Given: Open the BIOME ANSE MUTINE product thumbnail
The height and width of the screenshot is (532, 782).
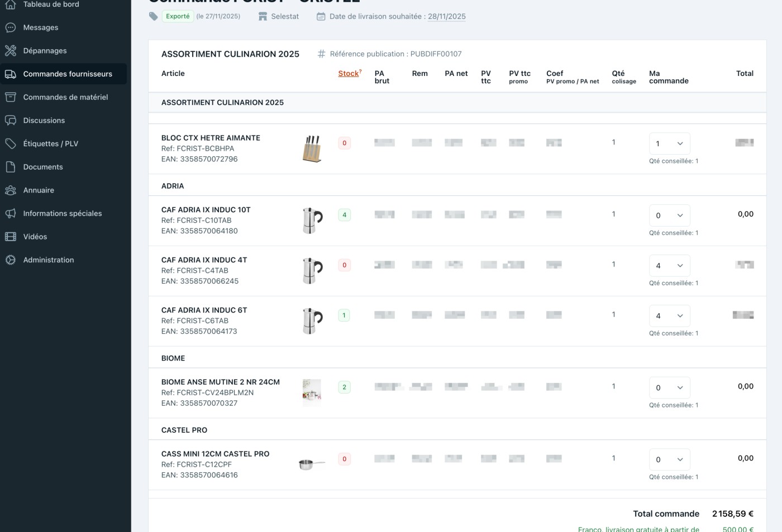Looking at the screenshot, I should (311, 392).
